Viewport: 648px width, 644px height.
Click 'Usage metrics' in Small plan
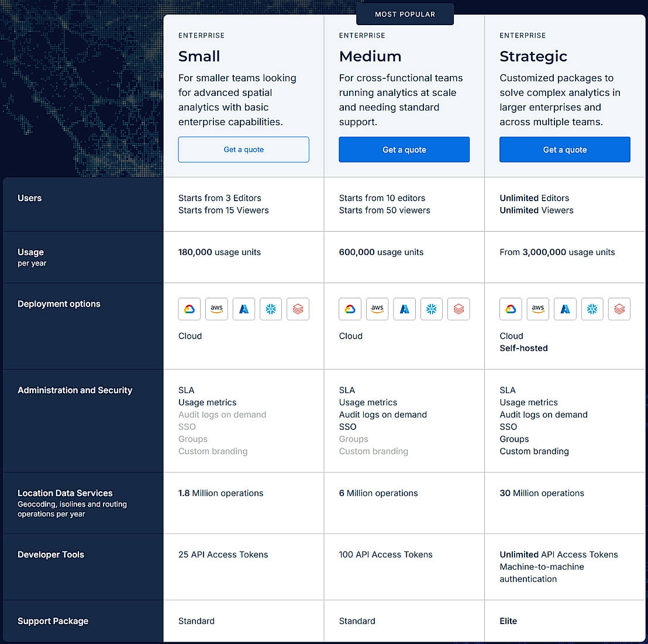point(208,402)
